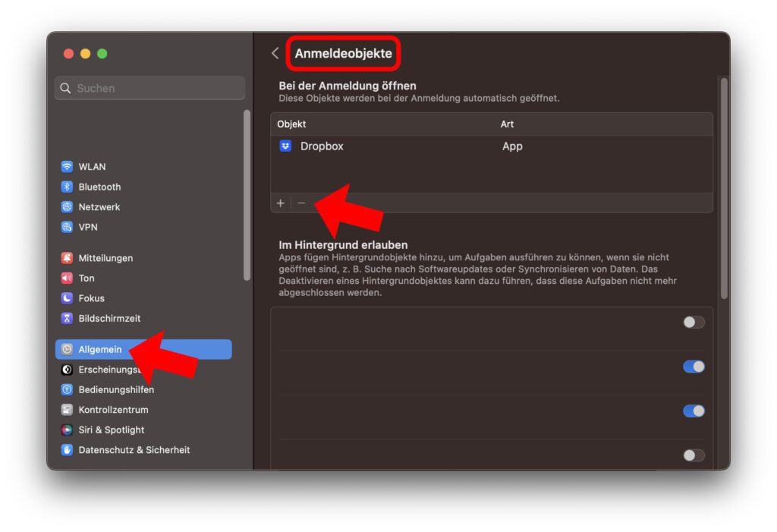Disable the second background item toggle

[x=692, y=367]
